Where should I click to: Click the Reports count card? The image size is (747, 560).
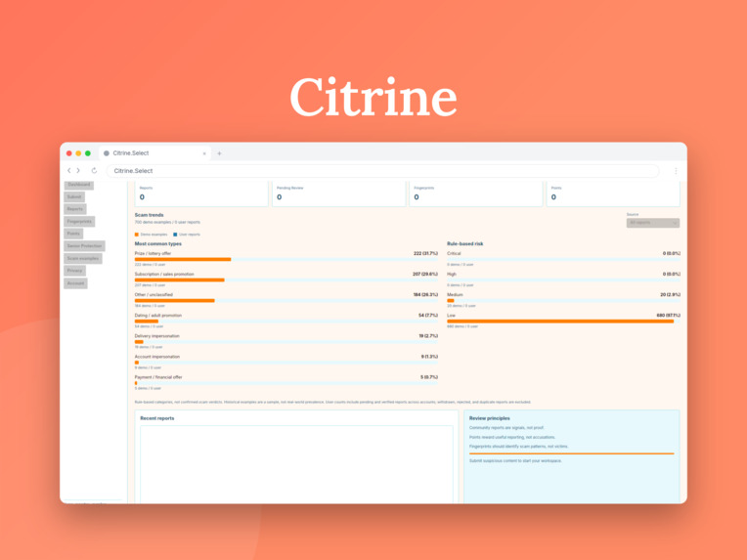point(201,194)
